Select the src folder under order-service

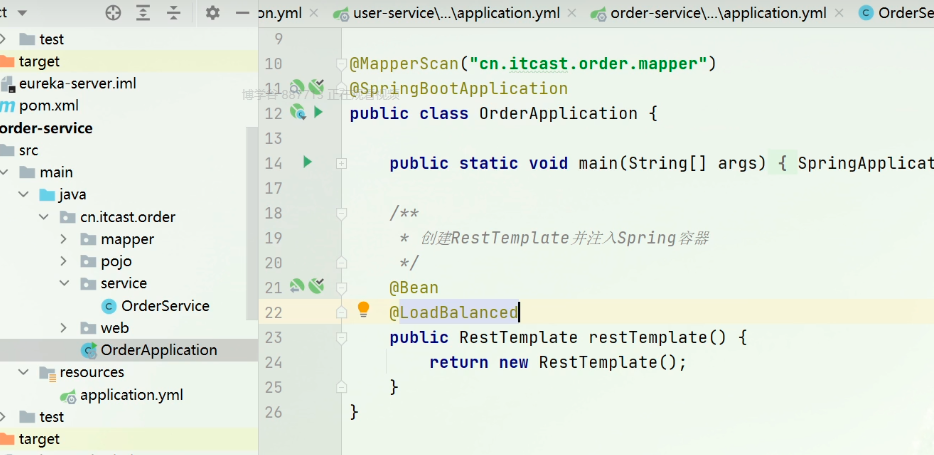tap(20, 150)
